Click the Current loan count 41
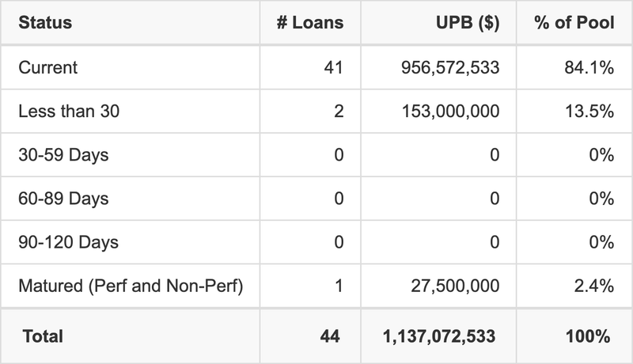This screenshot has height=364, width=633. tap(333, 67)
